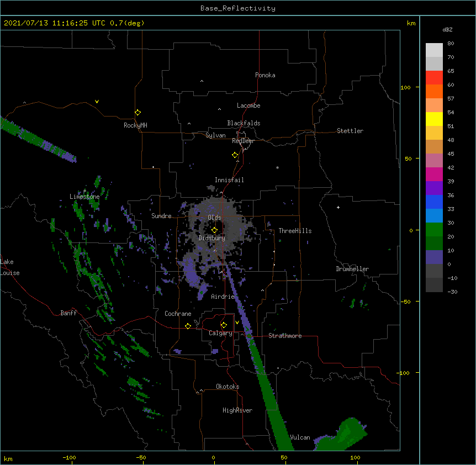
Task: Click the light gray 80 dBZ color swatch
Action: (x=434, y=50)
